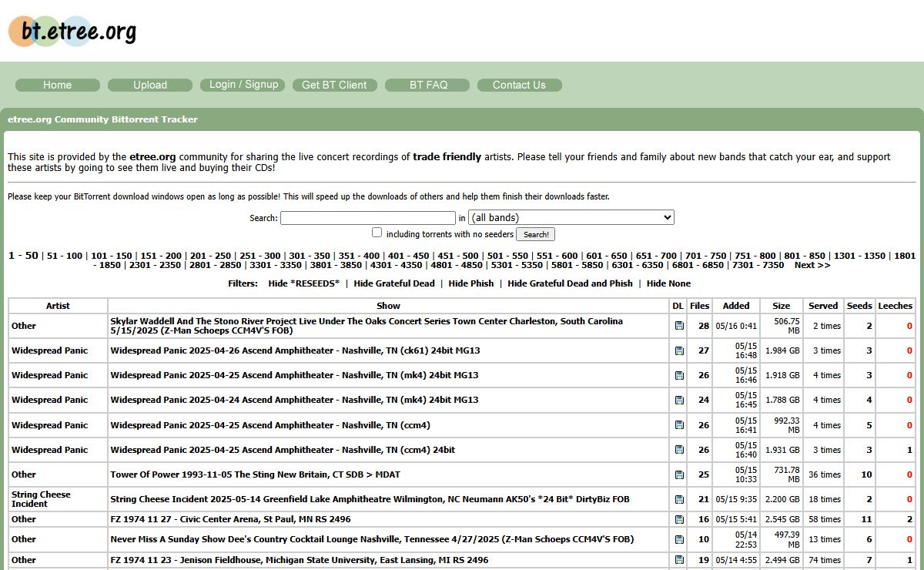Click the Added column header
924x570 pixels.
pyautogui.click(x=736, y=306)
